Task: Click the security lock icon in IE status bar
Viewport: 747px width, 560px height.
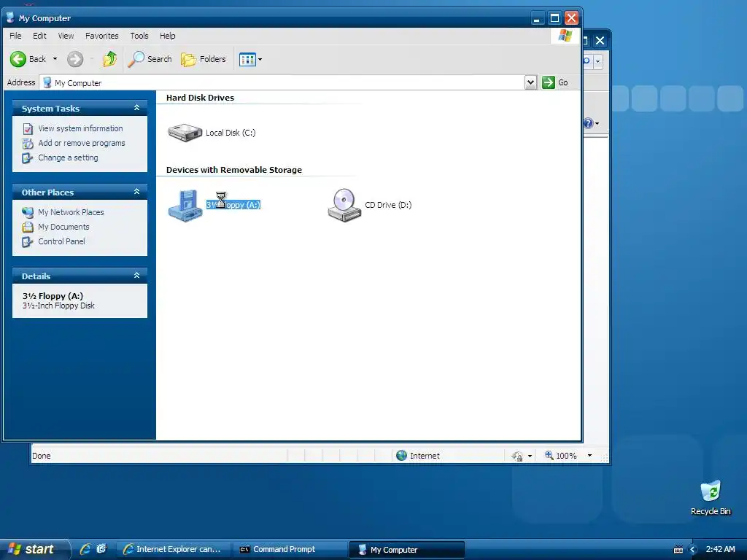Action: pyautogui.click(x=517, y=456)
